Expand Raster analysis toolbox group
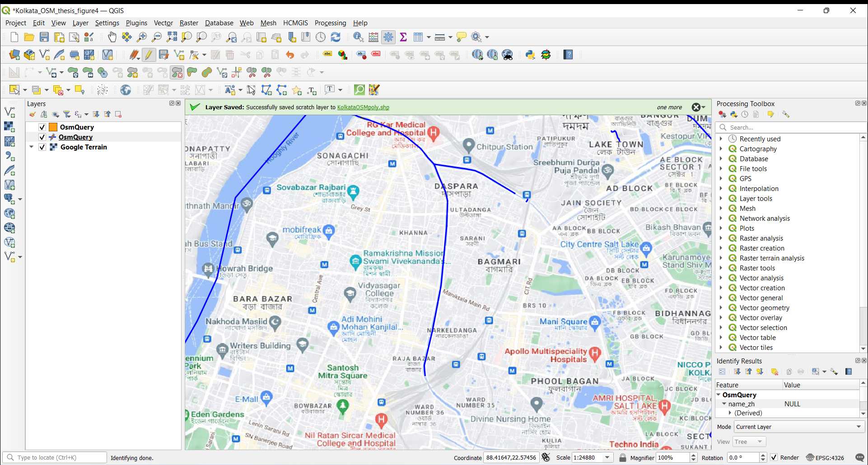The height and width of the screenshot is (465, 868). [x=721, y=238]
